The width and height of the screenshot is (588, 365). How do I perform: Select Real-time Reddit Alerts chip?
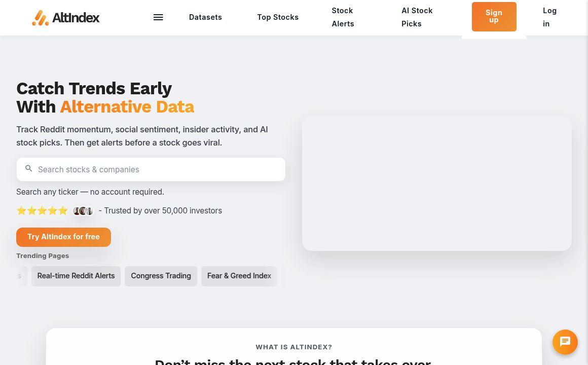(x=76, y=276)
